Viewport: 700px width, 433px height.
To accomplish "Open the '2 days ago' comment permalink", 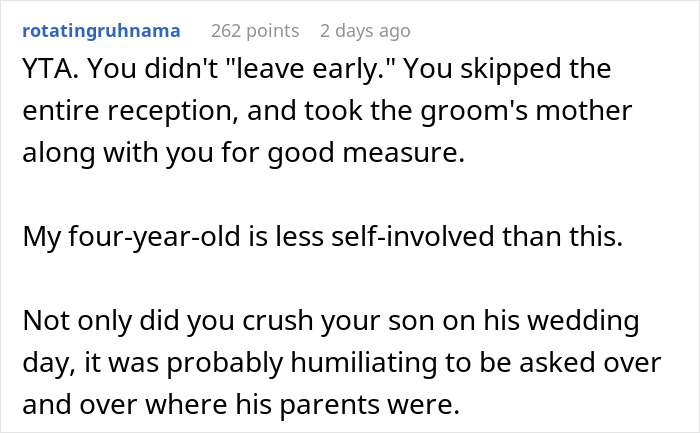I will coord(364,31).
